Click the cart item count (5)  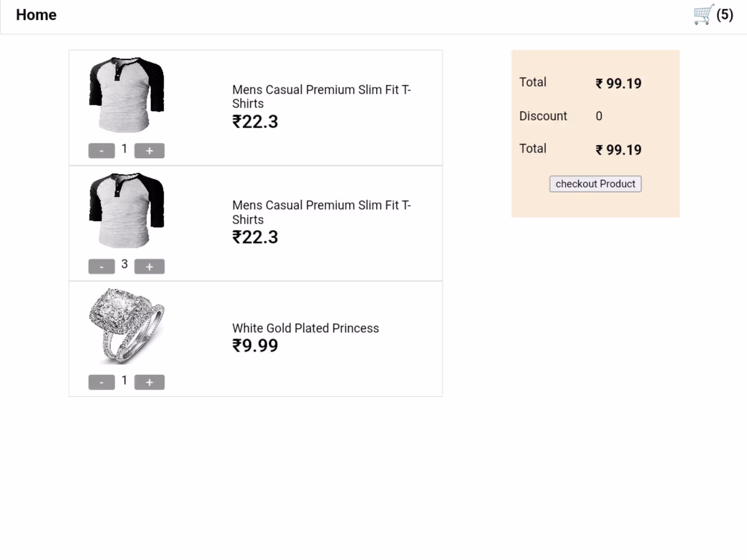725,15
